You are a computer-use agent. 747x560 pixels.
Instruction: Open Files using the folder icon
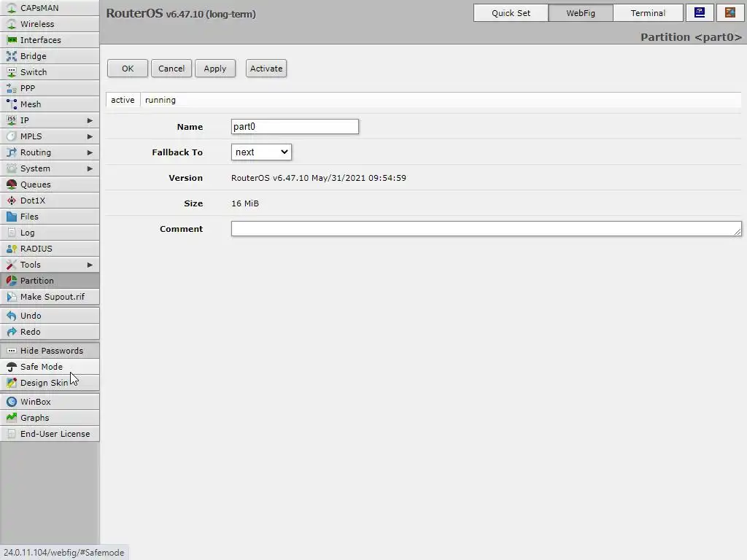point(12,217)
